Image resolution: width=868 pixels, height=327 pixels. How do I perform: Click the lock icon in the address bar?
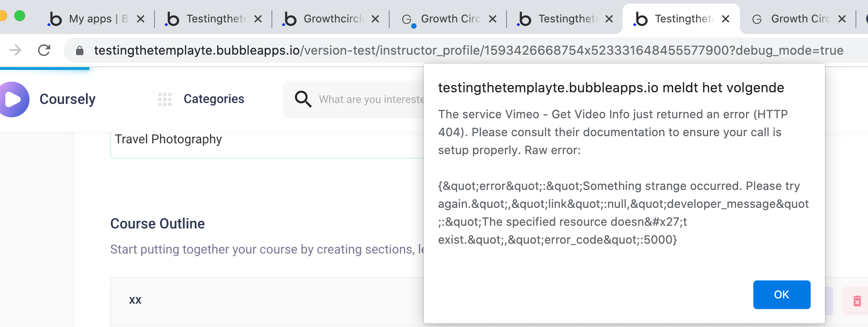(x=80, y=51)
